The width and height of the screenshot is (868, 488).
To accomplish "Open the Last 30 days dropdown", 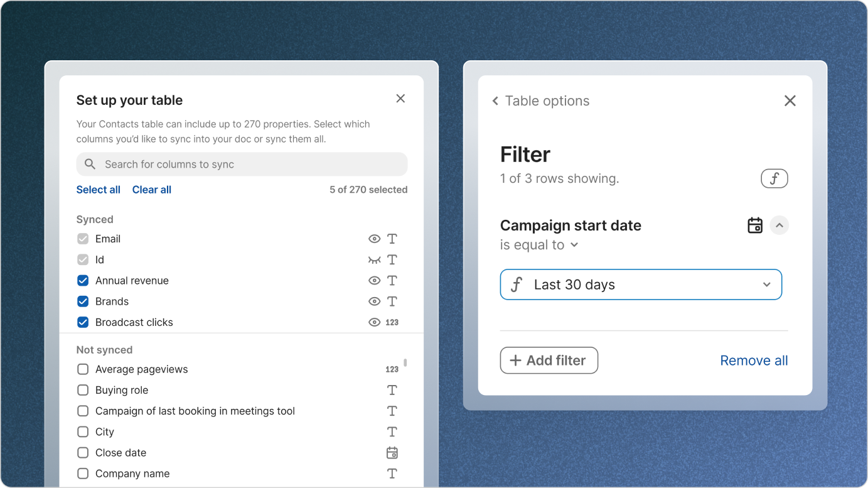I will [766, 285].
